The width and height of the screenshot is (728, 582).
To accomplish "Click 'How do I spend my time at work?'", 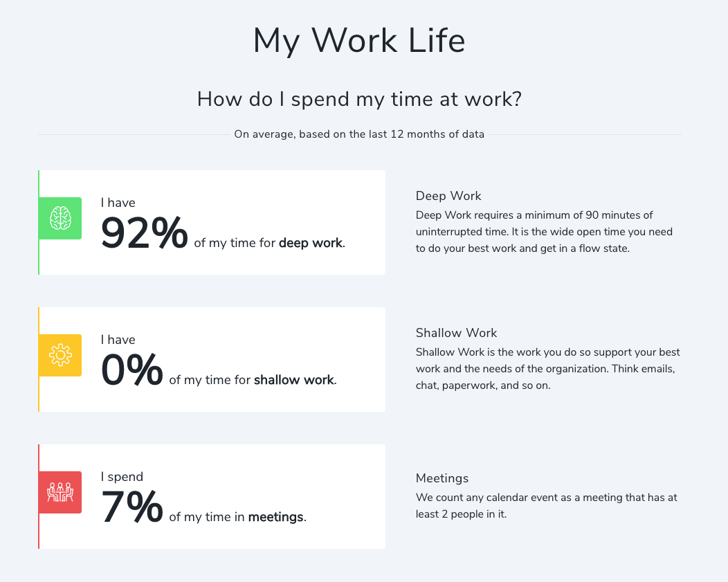I will pos(359,99).
